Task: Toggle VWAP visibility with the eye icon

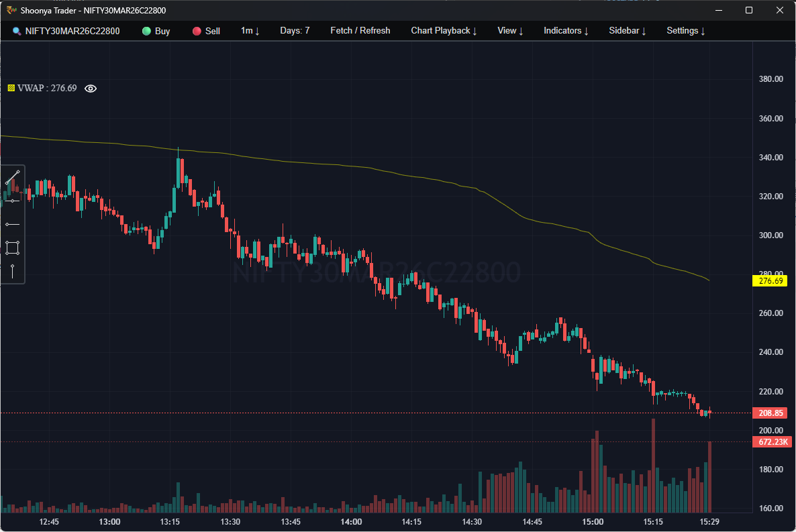Action: (91, 88)
